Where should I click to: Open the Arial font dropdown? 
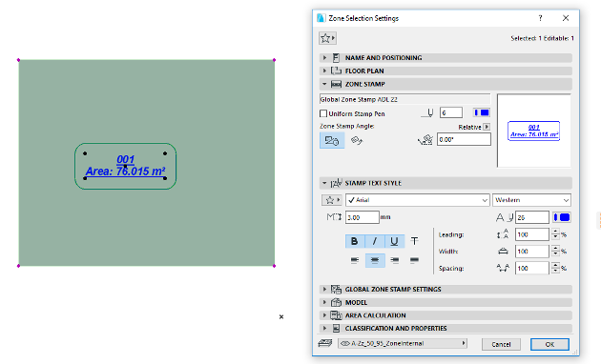(418, 200)
